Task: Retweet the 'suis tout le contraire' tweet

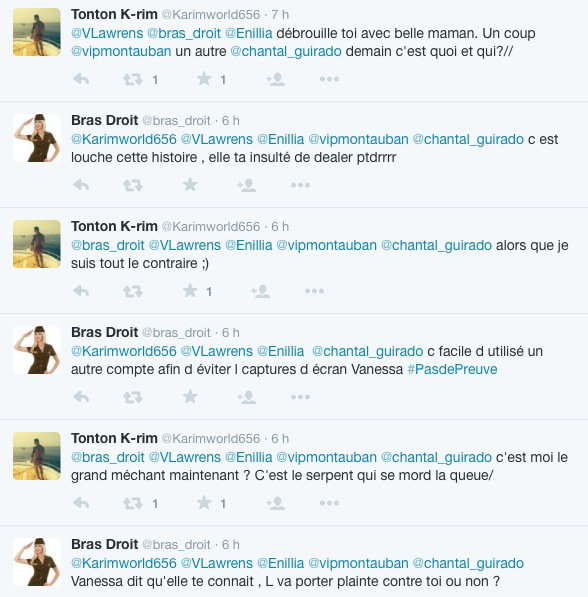Action: pyautogui.click(x=133, y=291)
